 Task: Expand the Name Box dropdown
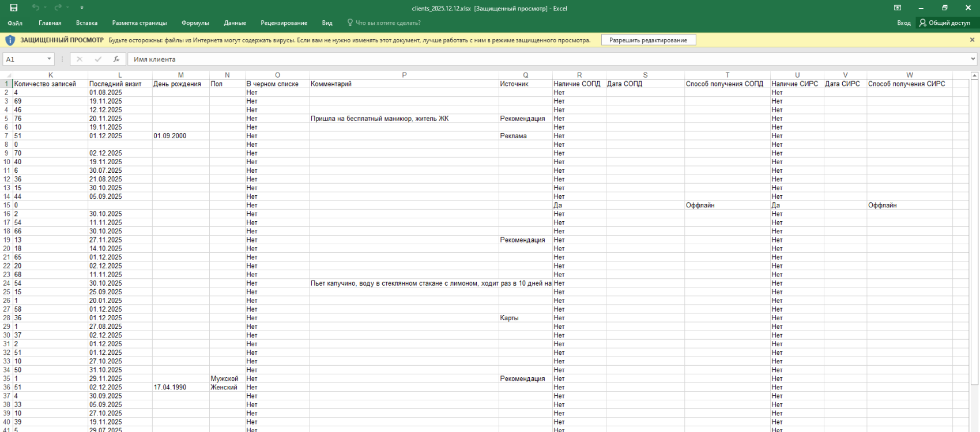tap(49, 59)
